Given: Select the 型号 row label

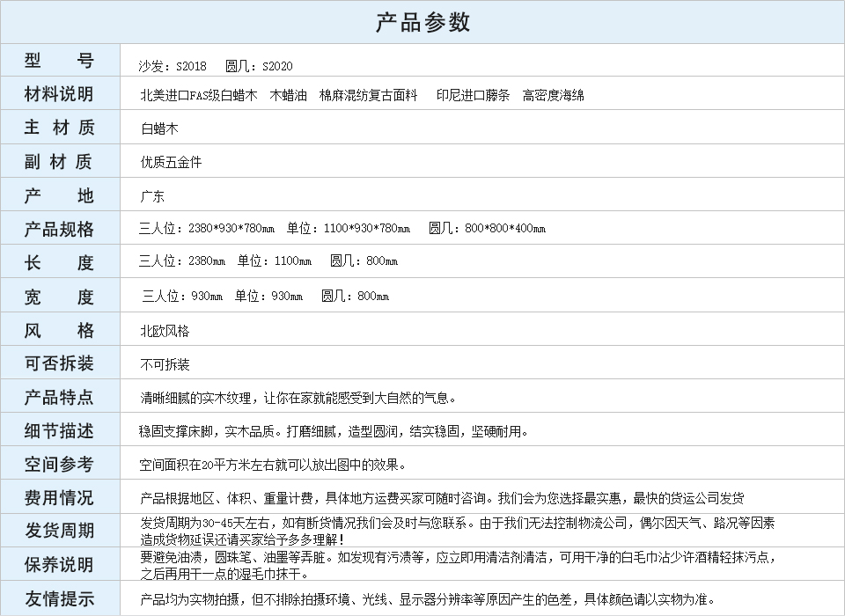Looking at the screenshot, I should (59, 61).
